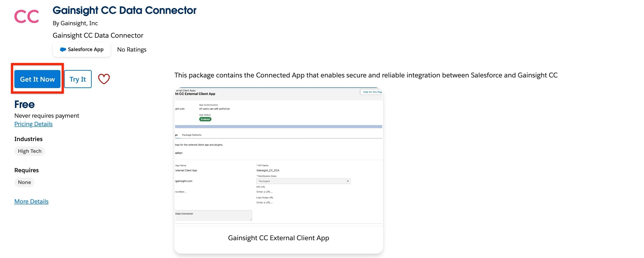Viewport: 644px width, 258px height.
Task: Click the Data Connector description textarea
Action: (213, 215)
